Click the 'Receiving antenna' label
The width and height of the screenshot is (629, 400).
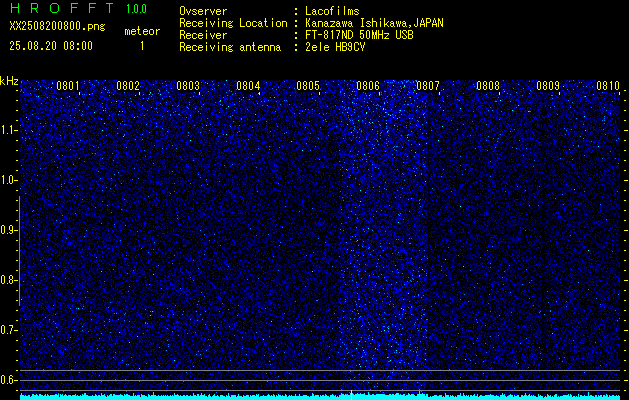tap(230, 47)
